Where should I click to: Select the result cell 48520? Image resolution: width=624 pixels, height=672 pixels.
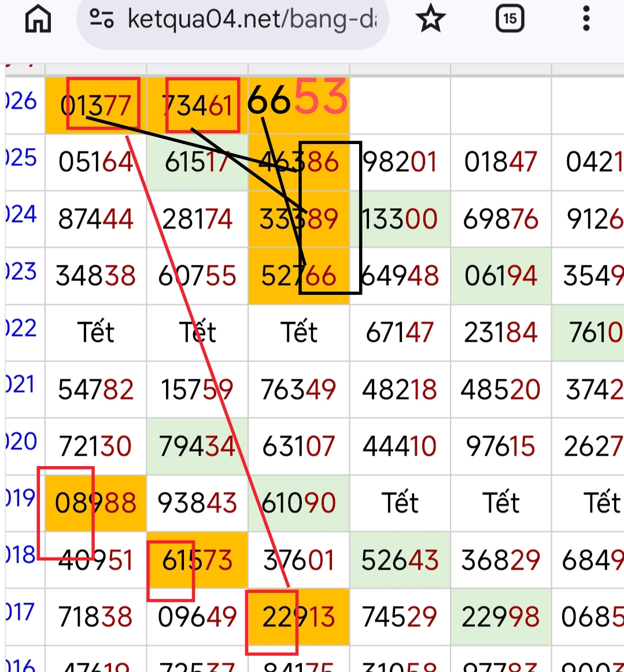[x=501, y=389]
